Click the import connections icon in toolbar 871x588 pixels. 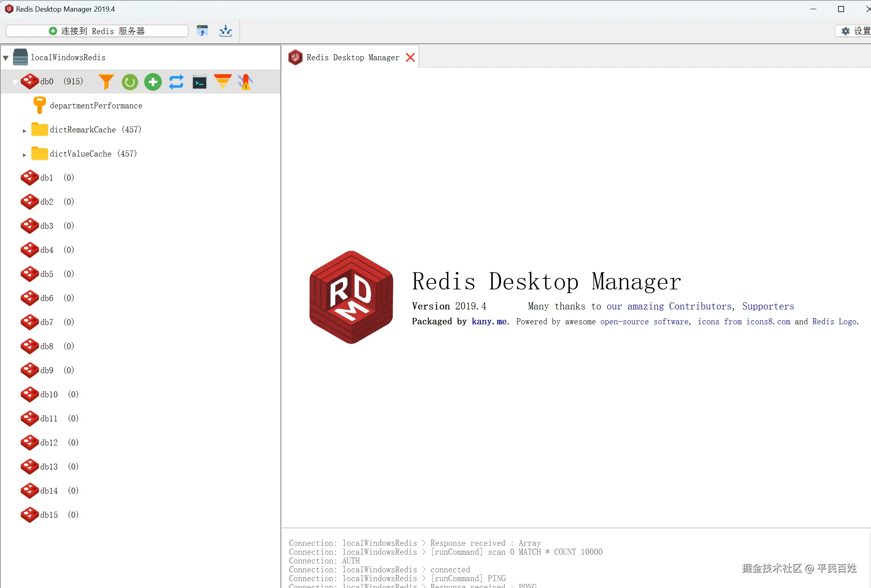pyautogui.click(x=202, y=31)
